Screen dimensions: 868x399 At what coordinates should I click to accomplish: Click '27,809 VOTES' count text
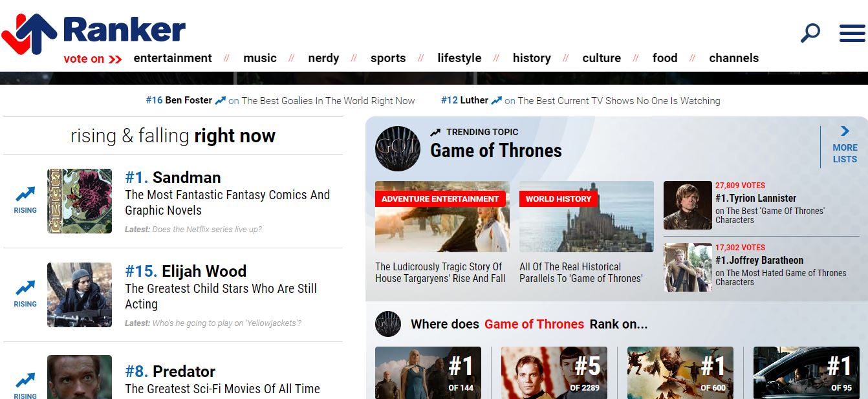[x=740, y=186]
